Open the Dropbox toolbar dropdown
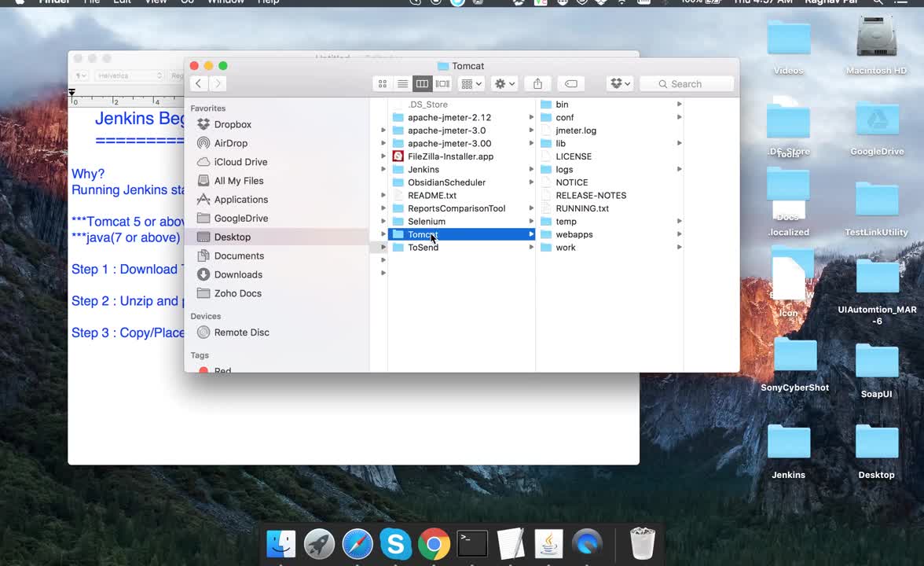The width and height of the screenshot is (924, 566). (621, 83)
